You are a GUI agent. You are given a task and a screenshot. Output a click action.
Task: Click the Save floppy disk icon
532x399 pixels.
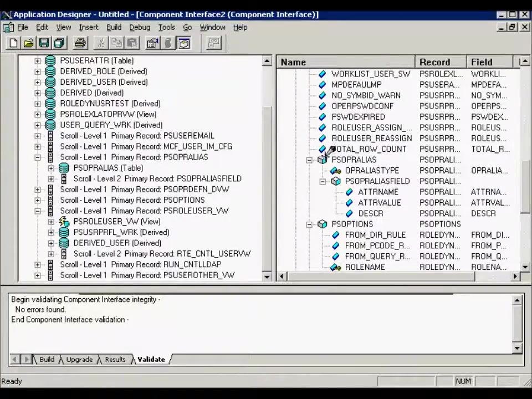coord(44,43)
